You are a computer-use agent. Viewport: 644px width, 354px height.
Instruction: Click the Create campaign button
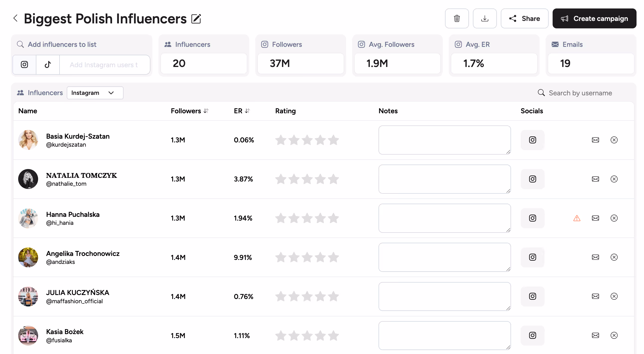(x=594, y=18)
